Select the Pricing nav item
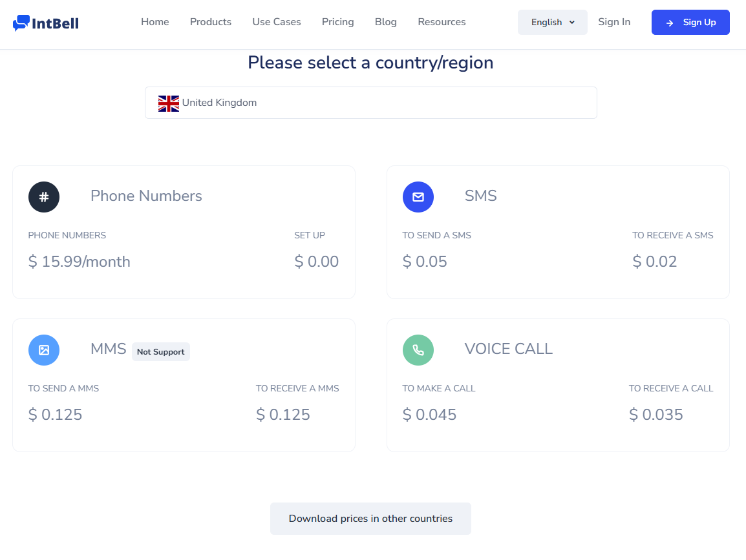This screenshot has width=746, height=560. coord(338,22)
